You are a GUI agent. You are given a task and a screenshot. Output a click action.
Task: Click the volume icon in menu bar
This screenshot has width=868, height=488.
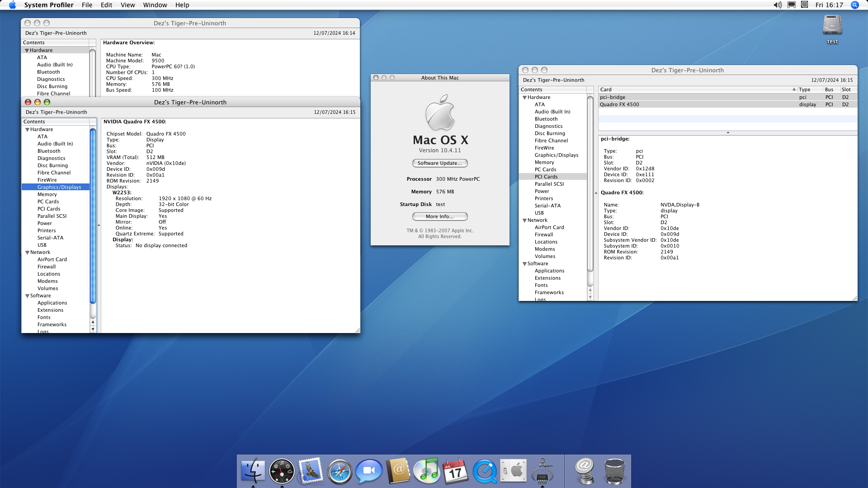pyautogui.click(x=777, y=5)
